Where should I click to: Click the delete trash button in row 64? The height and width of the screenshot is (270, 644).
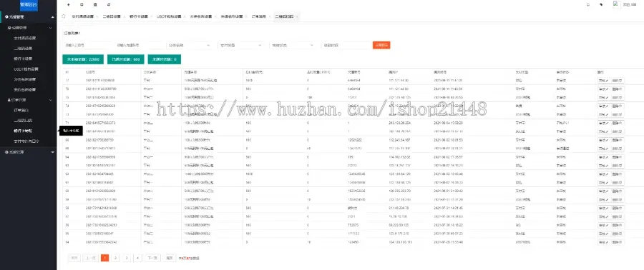pyautogui.click(x=618, y=156)
